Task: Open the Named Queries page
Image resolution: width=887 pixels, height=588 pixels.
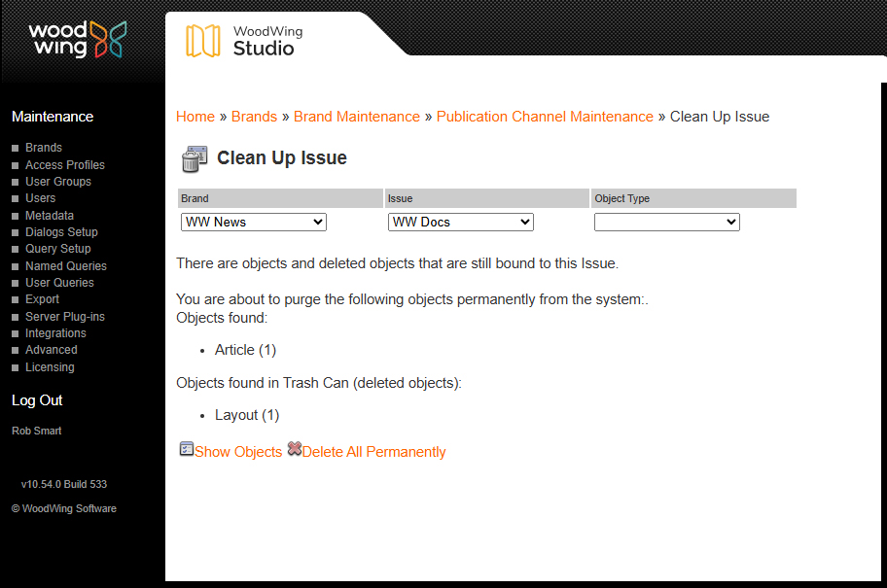Action: pyautogui.click(x=65, y=265)
